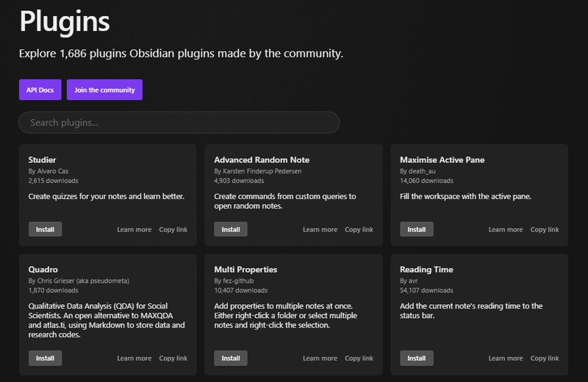This screenshot has height=382, width=588.
Task: Click author text By fez-github
Action: [x=234, y=281]
